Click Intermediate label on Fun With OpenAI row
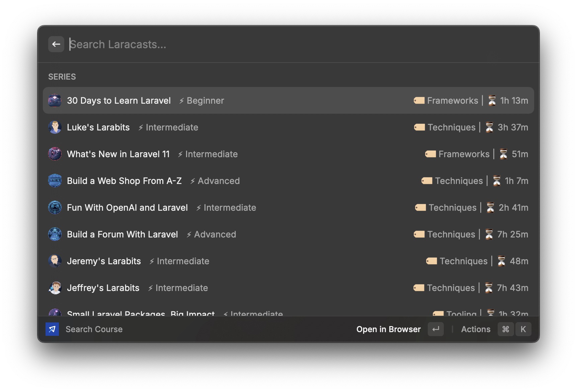 pos(230,207)
